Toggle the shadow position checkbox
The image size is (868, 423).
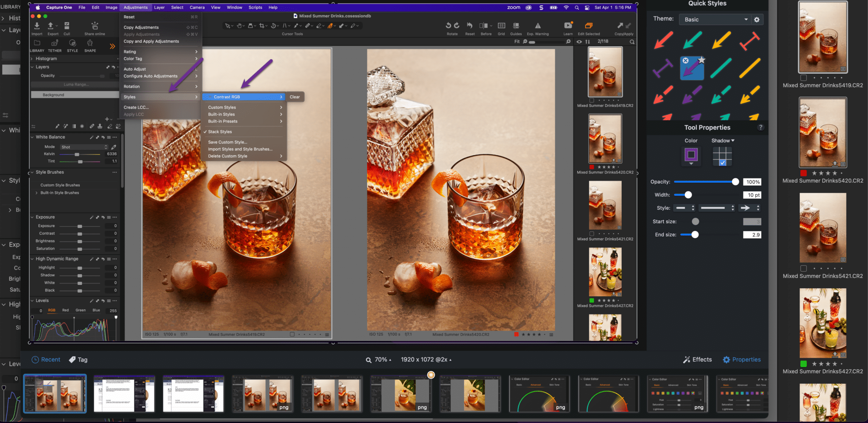coord(722,163)
